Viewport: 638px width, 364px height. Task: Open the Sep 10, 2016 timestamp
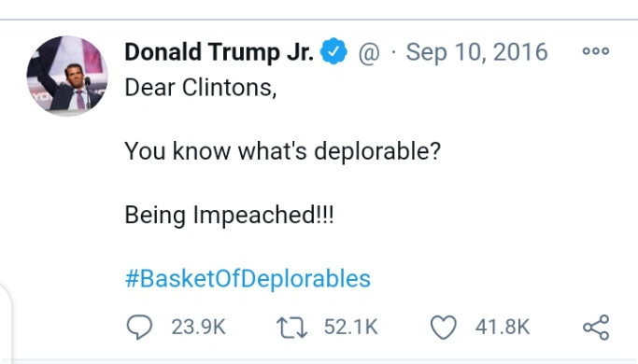tap(476, 52)
